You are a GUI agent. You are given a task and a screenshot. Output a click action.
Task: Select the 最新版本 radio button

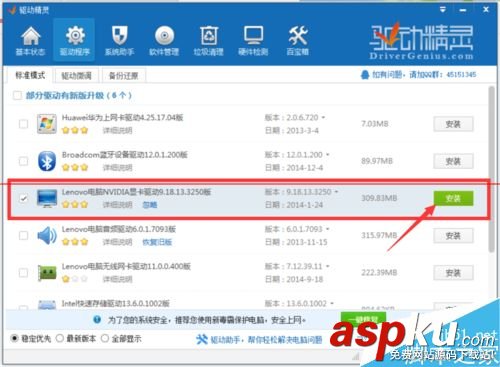coord(60,339)
